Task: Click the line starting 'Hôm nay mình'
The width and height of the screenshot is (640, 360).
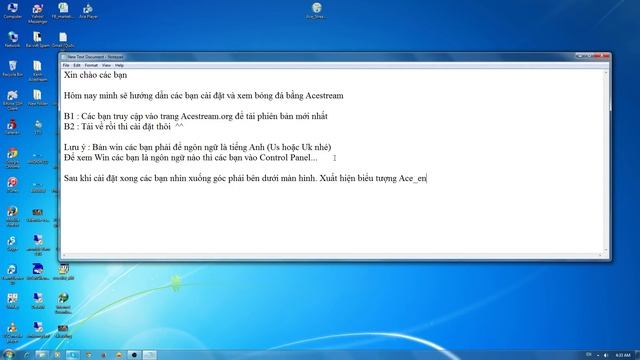Action: [x=203, y=96]
